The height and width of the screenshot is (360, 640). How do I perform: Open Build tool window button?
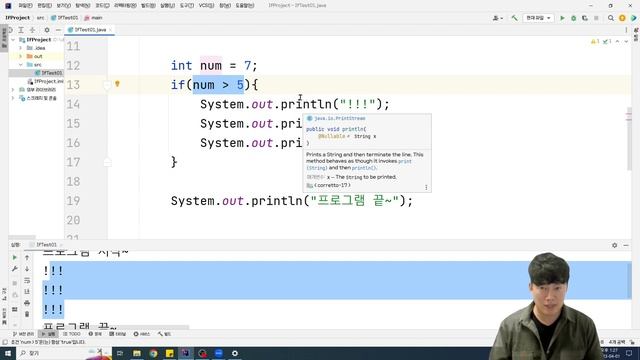pos(164,334)
